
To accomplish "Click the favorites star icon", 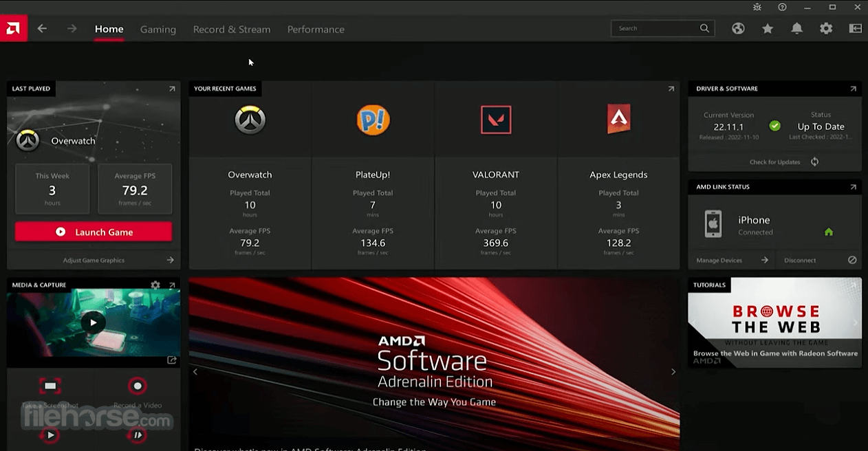I will tap(767, 28).
